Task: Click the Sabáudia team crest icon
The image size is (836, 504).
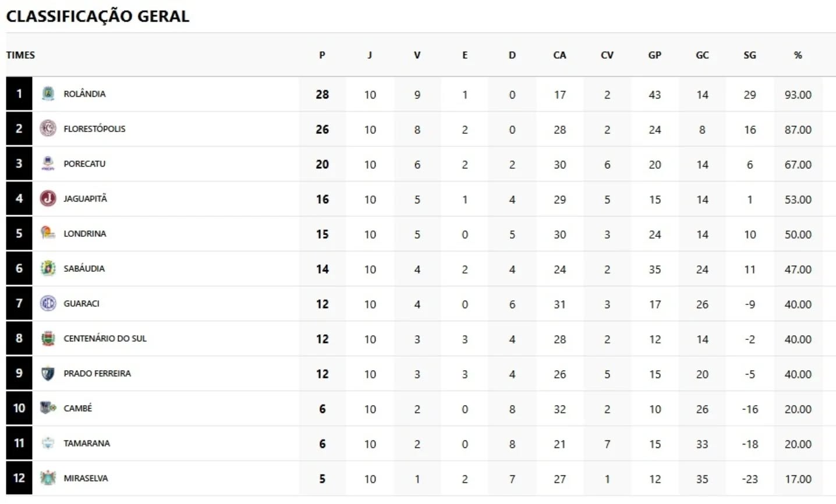Action: click(48, 268)
